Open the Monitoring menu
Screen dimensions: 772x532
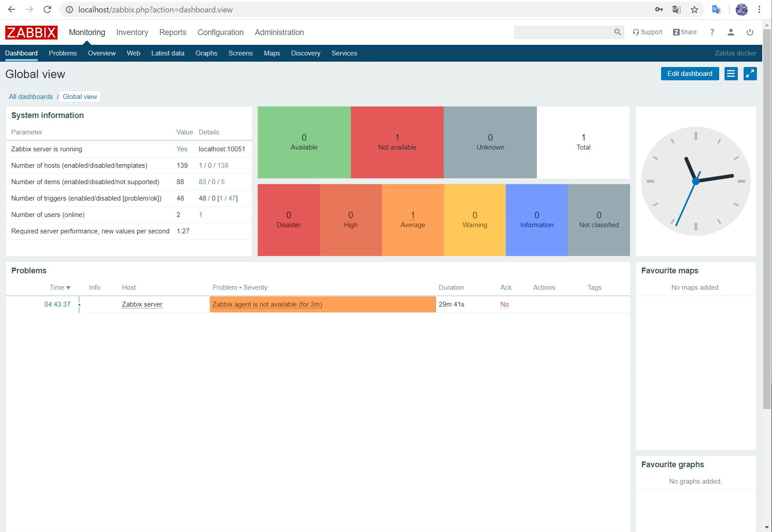87,32
